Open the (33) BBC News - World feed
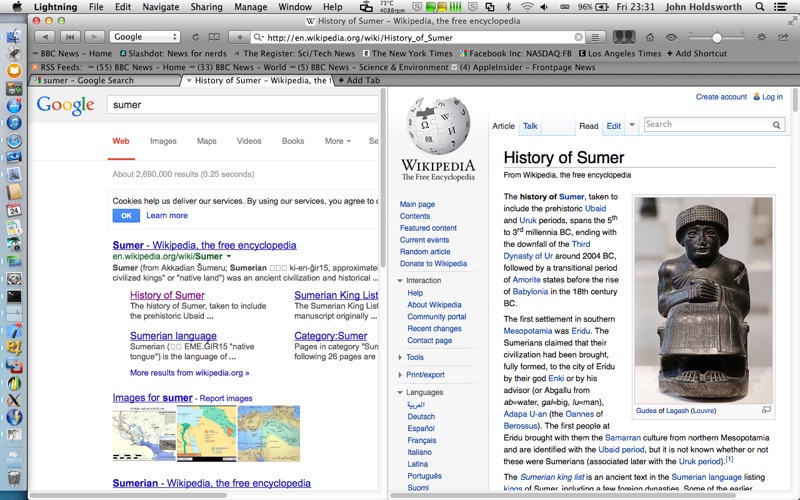 tap(238, 67)
